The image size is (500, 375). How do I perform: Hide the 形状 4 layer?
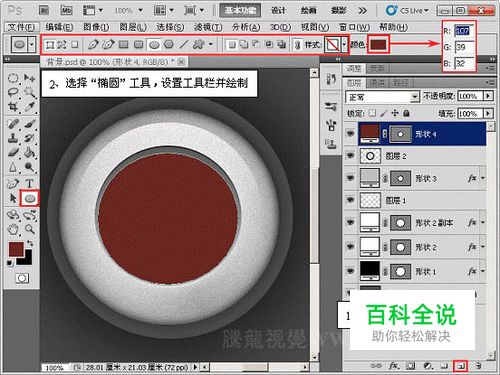click(350, 134)
